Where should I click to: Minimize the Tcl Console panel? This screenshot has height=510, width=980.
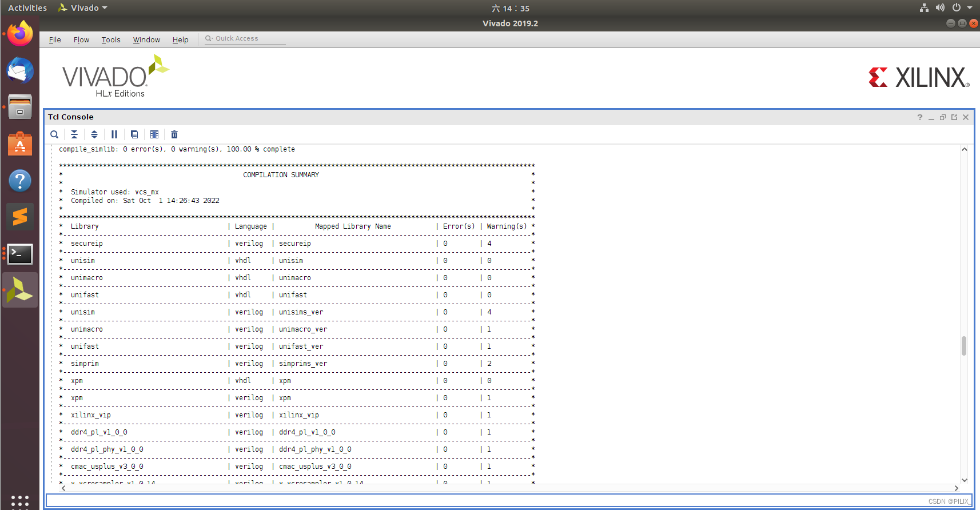tap(931, 117)
